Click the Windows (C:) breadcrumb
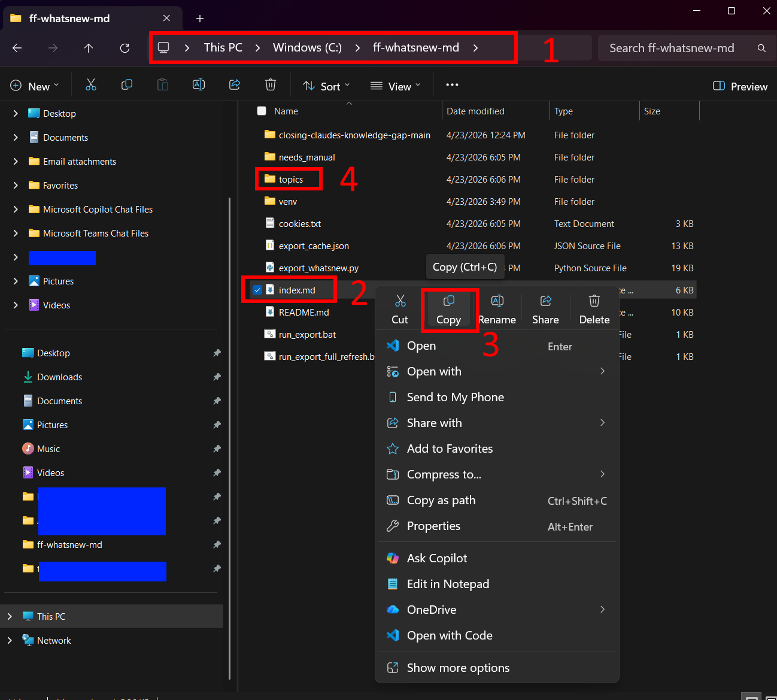The height and width of the screenshot is (700, 777). tap(307, 47)
